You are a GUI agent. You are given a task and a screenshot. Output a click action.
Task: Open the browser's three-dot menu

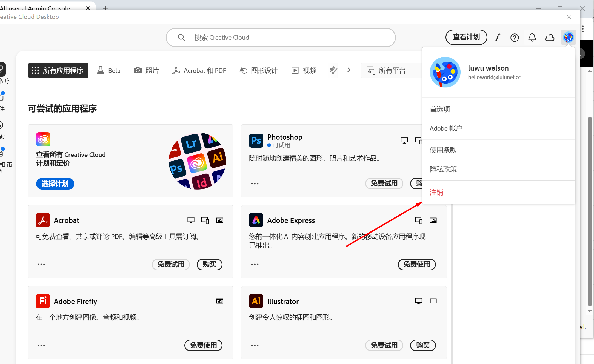(583, 29)
